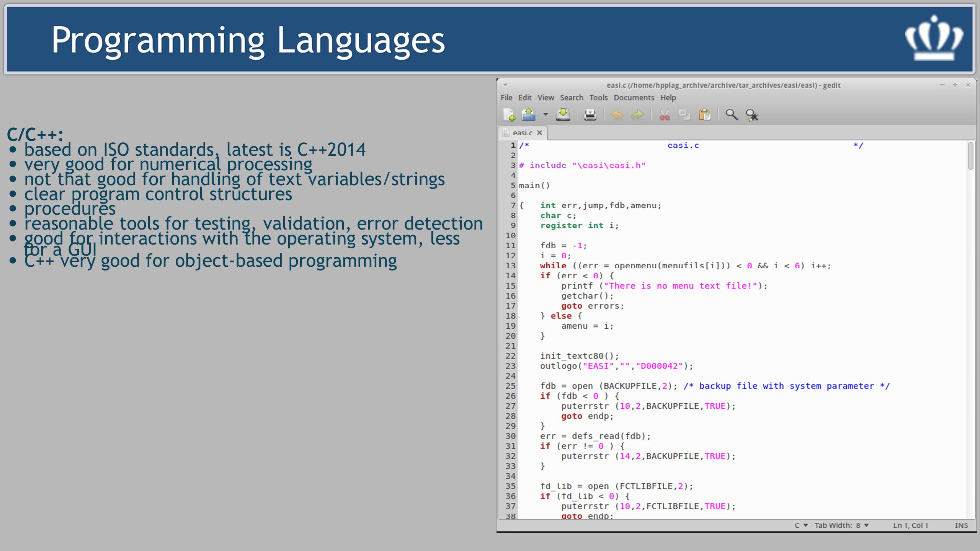Click the crown logo in slide header
980x551 pixels.
pos(933,38)
